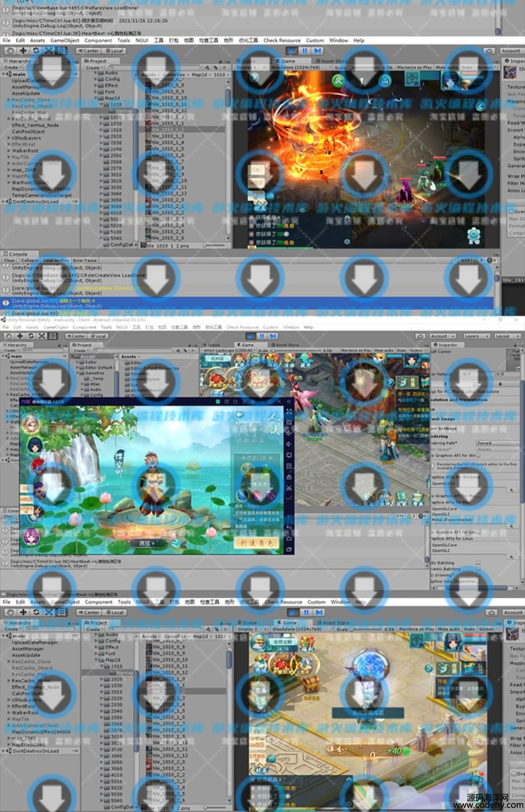Select tile_1010_0_10 in top Project file list
525x812 pixels.
(x=170, y=98)
